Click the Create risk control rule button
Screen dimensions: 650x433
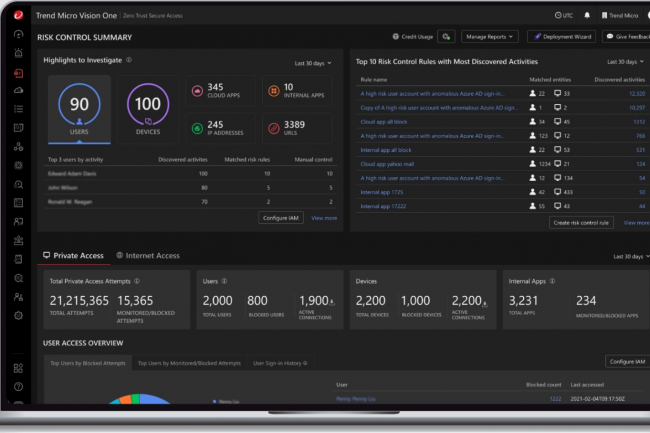click(582, 223)
